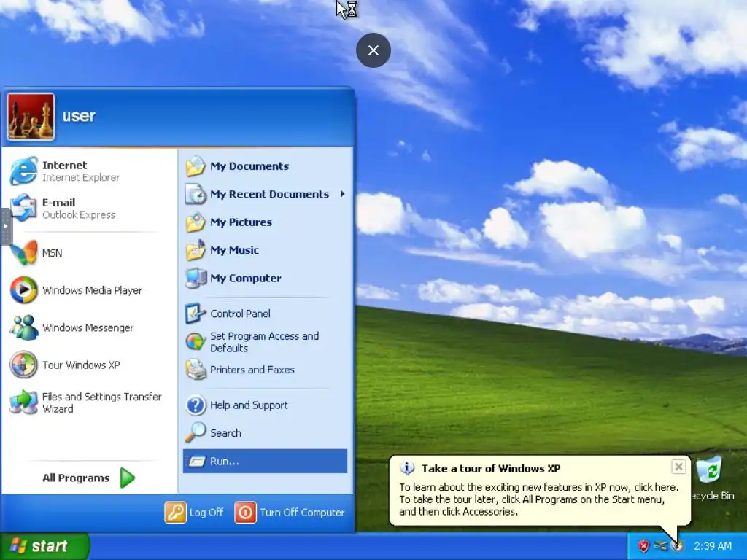
Task: Click the Run window icon
Action: click(197, 462)
